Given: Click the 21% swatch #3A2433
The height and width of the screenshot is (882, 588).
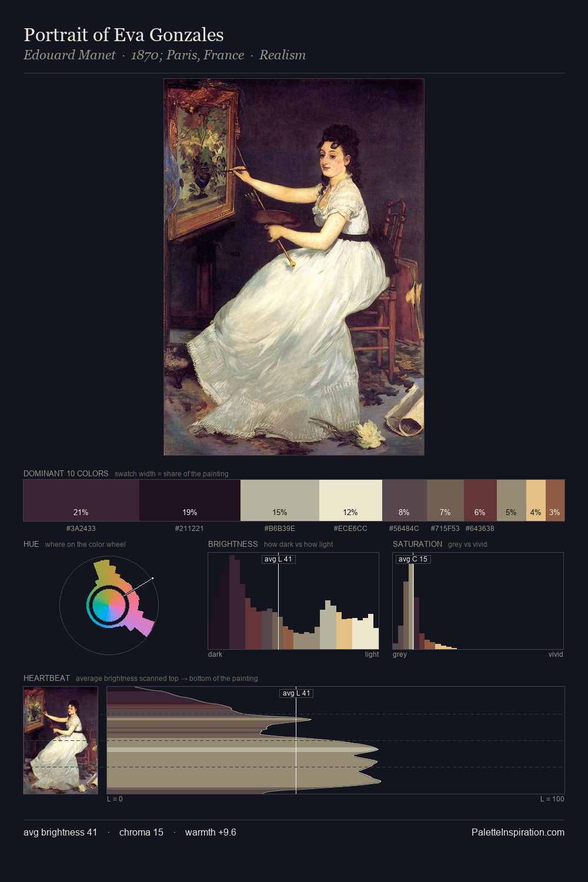Looking at the screenshot, I should (81, 500).
